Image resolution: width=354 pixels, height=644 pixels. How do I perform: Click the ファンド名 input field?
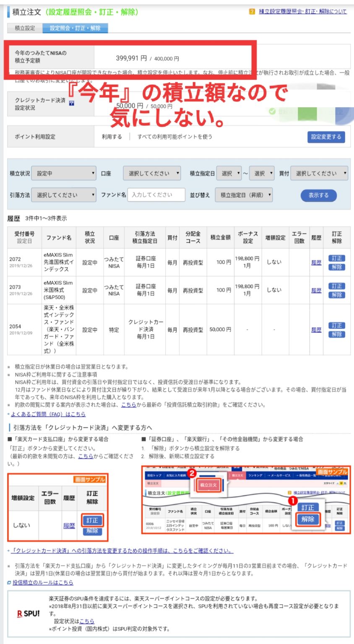(x=156, y=195)
